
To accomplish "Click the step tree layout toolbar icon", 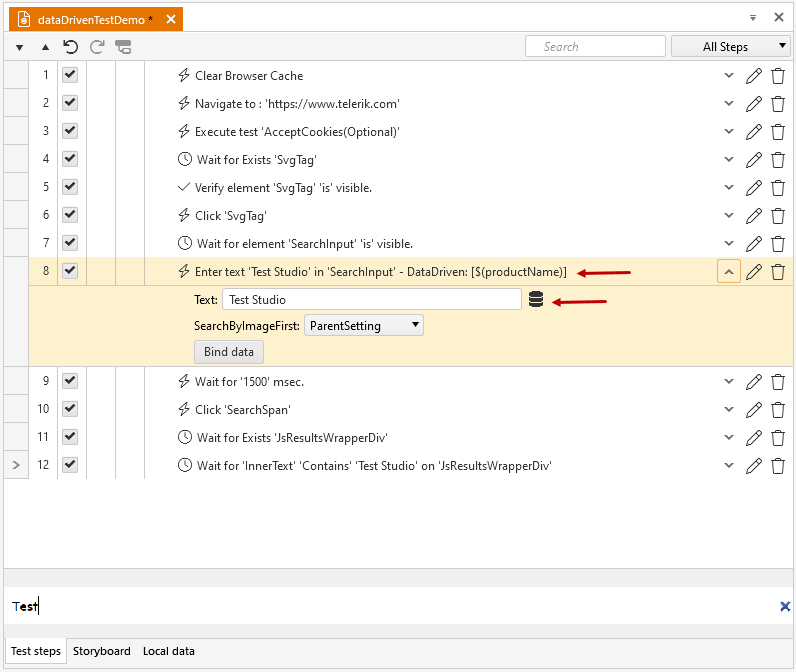I will point(123,47).
